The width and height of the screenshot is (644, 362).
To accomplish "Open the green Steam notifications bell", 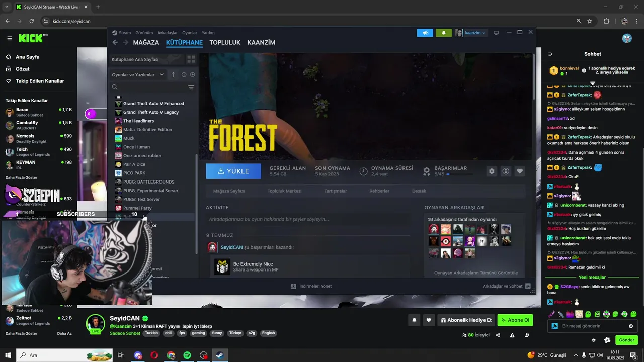I will (x=443, y=33).
